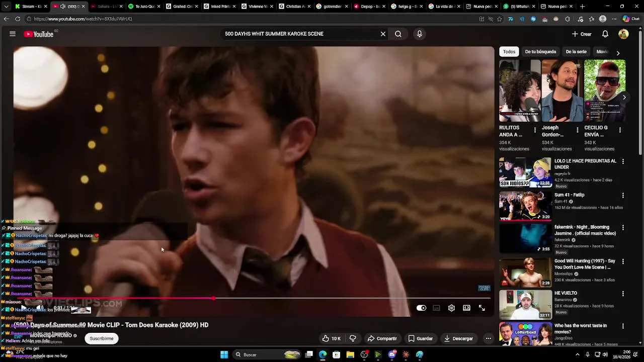Like the video (10 K)
The image size is (644, 362).
(332, 338)
